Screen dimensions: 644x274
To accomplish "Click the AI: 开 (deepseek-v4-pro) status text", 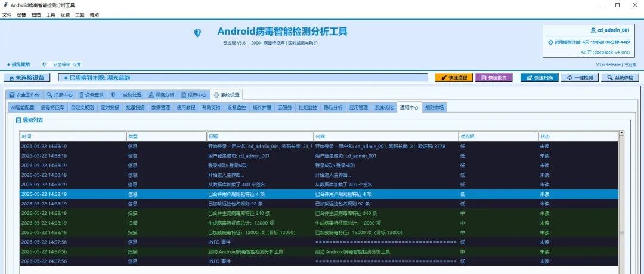I will tap(605, 52).
